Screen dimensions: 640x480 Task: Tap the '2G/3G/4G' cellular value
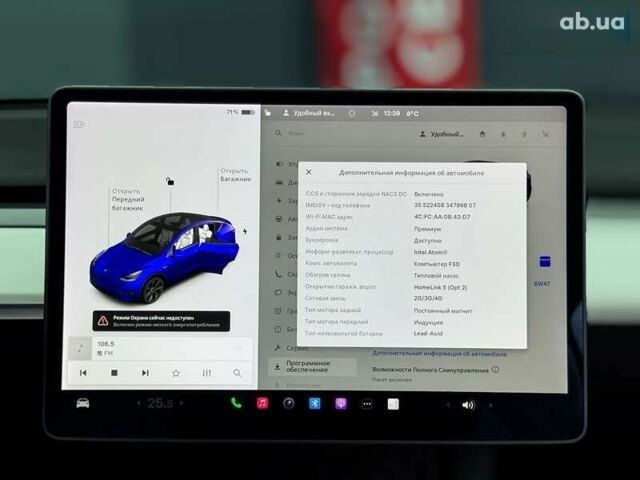point(428,298)
